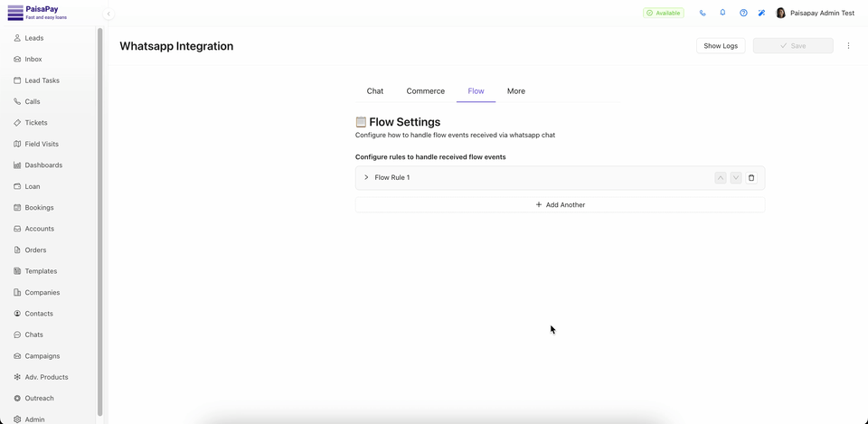Viewport: 868px width, 424px height.
Task: Open the help question mark icon
Action: click(x=743, y=13)
